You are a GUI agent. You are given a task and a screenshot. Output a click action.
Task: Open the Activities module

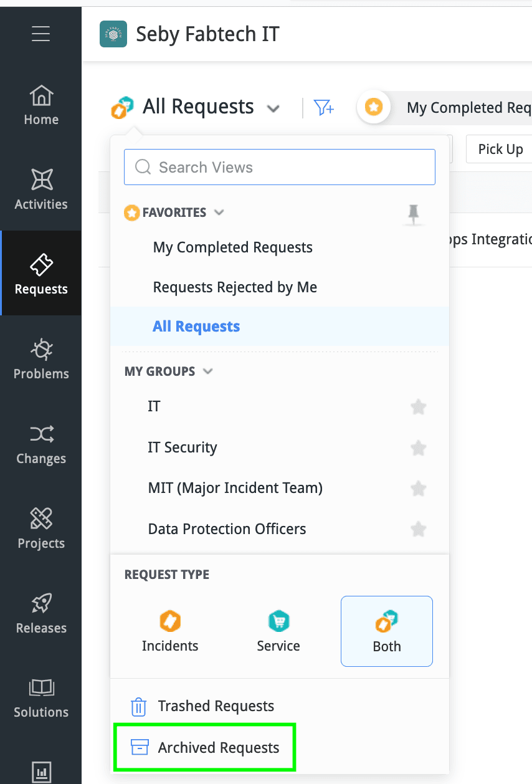[41, 189]
